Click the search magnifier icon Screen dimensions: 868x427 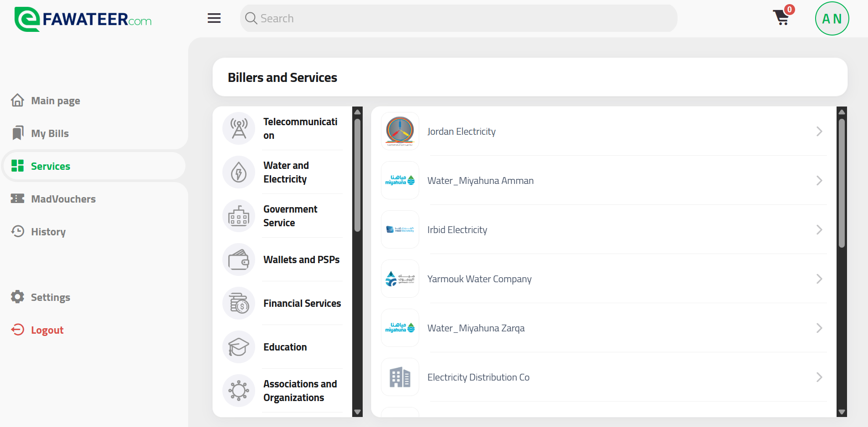point(251,18)
